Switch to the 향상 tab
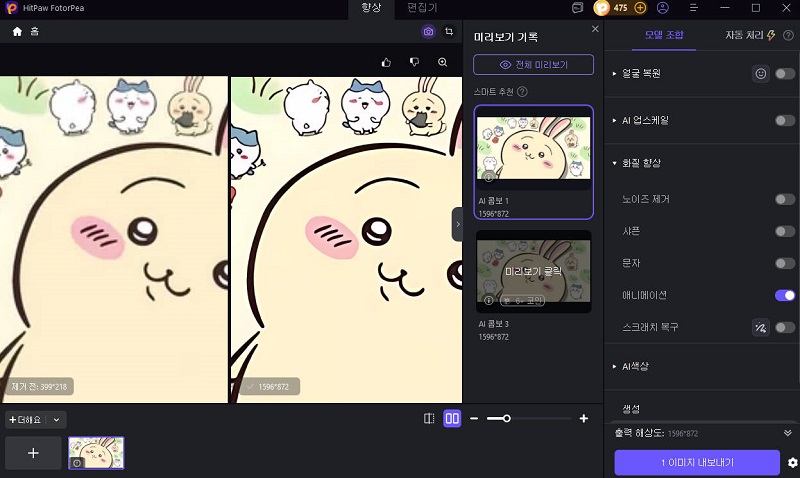The image size is (800, 478). [371, 8]
